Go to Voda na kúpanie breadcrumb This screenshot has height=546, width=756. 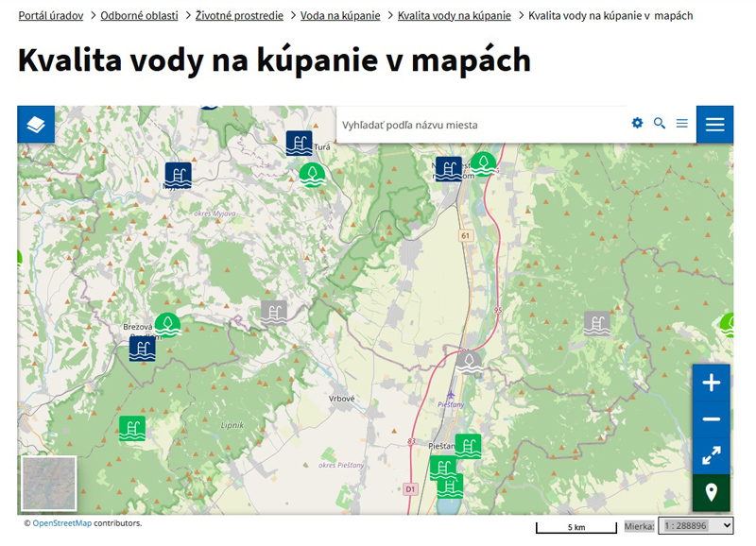point(340,15)
